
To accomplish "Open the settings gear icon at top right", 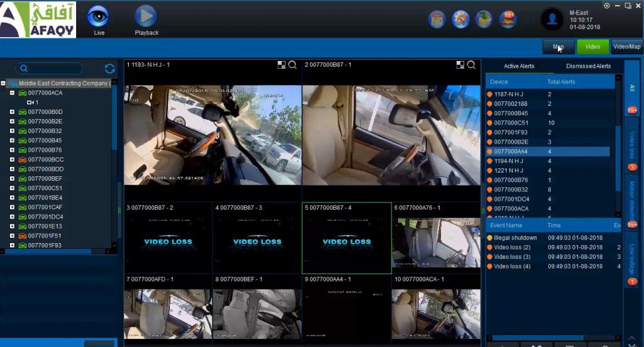I will tap(607, 6).
